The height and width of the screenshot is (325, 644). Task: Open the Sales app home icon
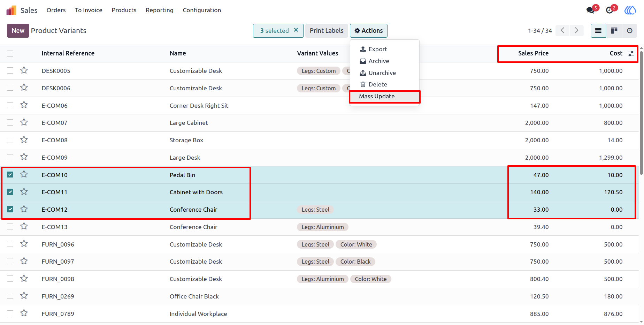(11, 10)
